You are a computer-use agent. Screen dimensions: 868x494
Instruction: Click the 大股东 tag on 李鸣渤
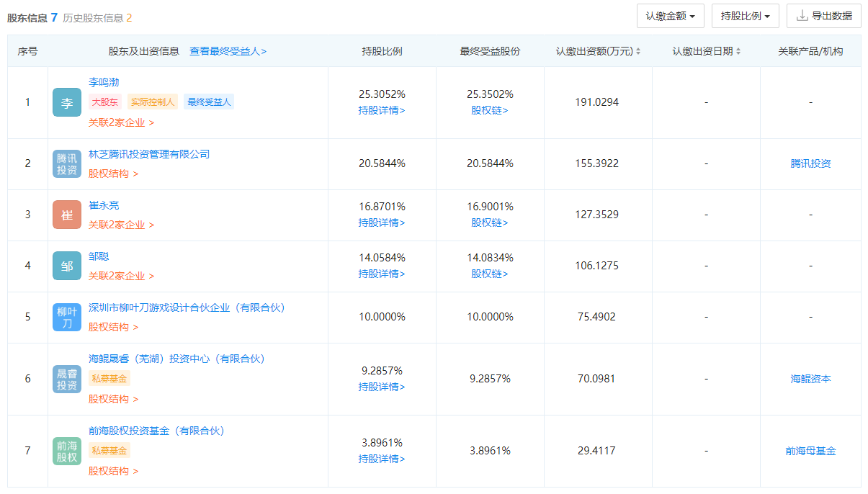(104, 102)
